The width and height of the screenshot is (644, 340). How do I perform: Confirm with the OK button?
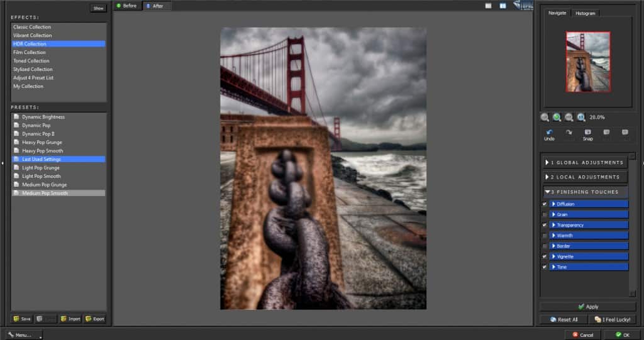coord(622,335)
